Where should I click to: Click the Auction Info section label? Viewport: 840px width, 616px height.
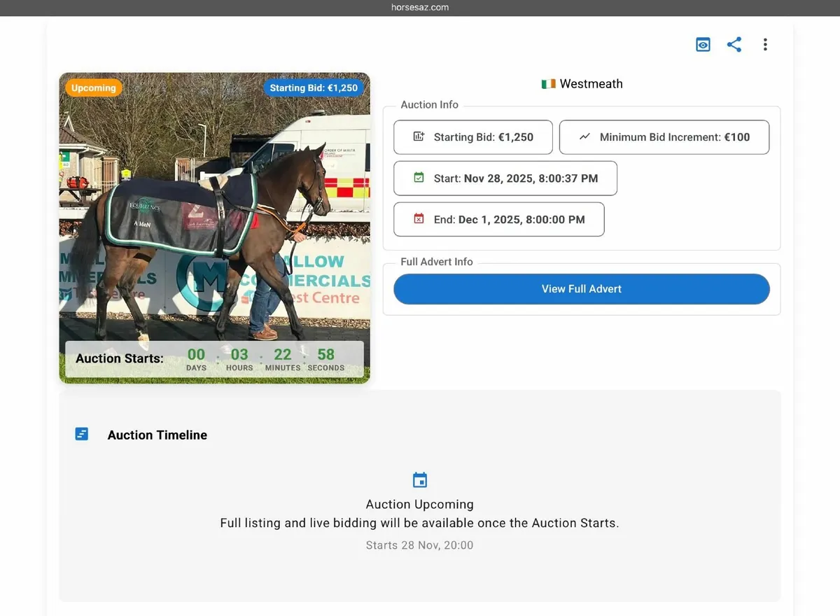[x=428, y=104]
